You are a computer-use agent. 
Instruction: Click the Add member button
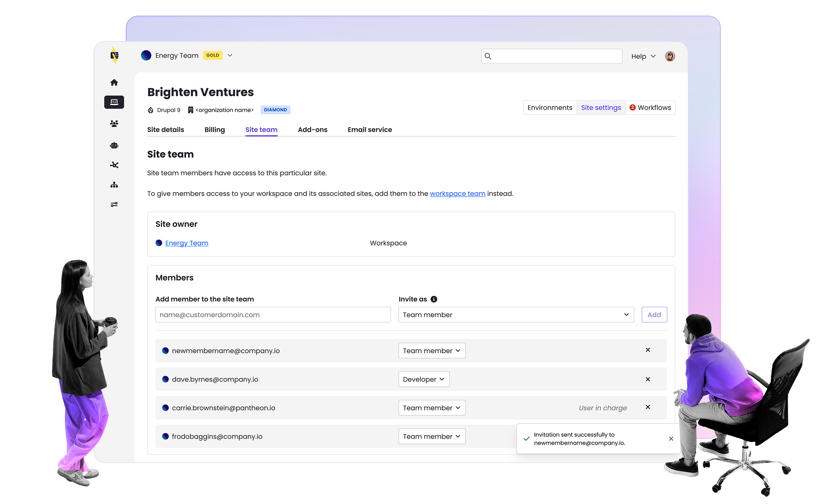click(x=654, y=315)
